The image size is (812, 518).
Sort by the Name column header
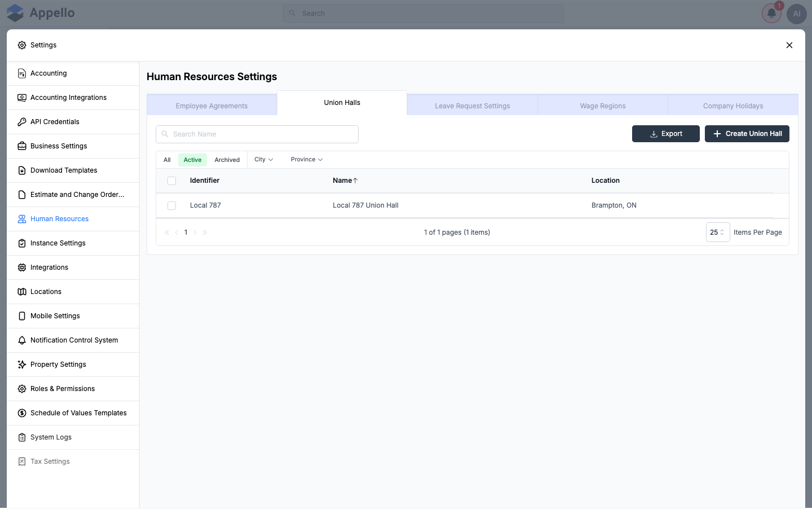tap(345, 181)
